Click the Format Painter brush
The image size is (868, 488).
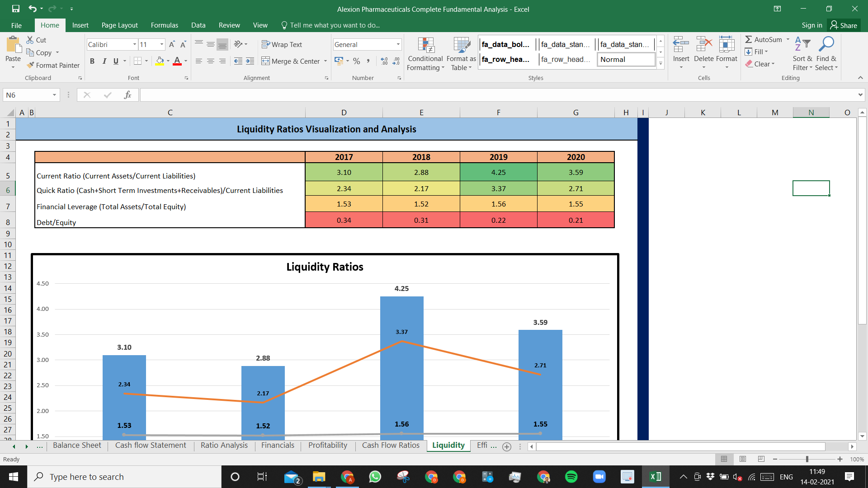click(x=30, y=65)
